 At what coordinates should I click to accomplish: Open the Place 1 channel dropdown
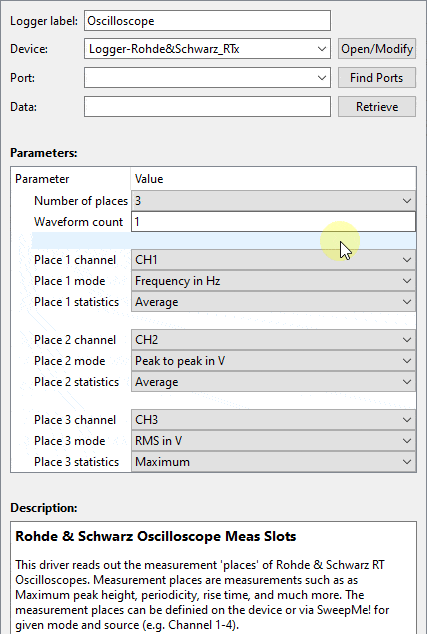point(273,260)
